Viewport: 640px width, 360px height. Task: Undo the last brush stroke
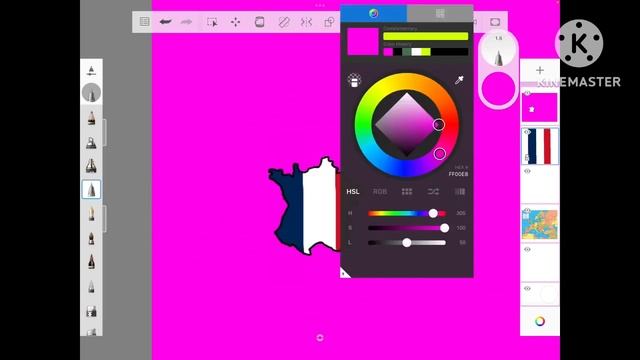165,22
